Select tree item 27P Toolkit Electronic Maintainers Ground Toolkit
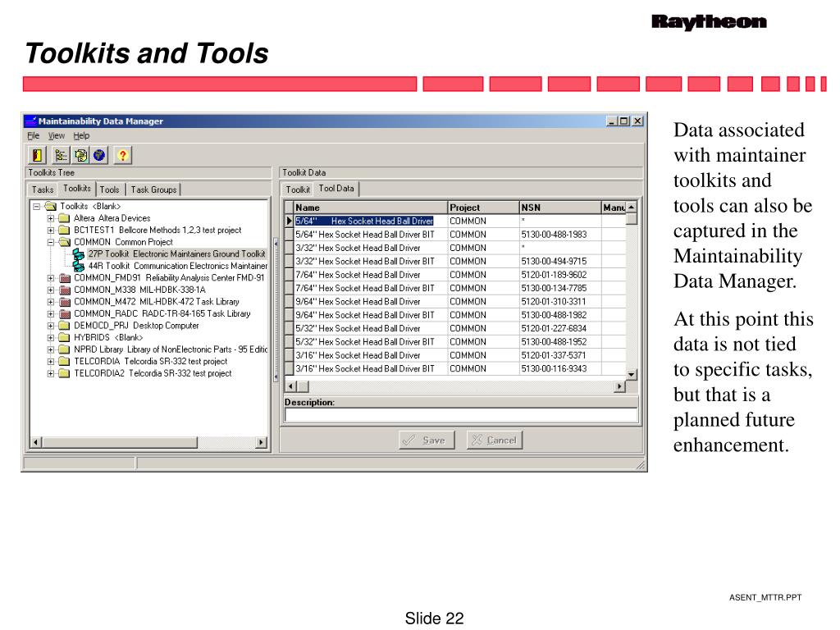840x630 pixels. click(177, 254)
